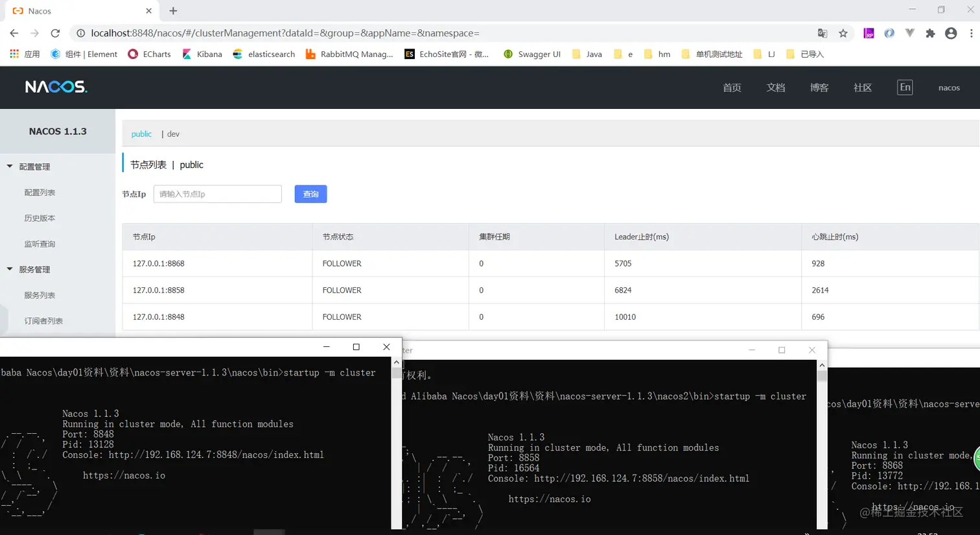Click the purple RP extension icon

click(869, 33)
